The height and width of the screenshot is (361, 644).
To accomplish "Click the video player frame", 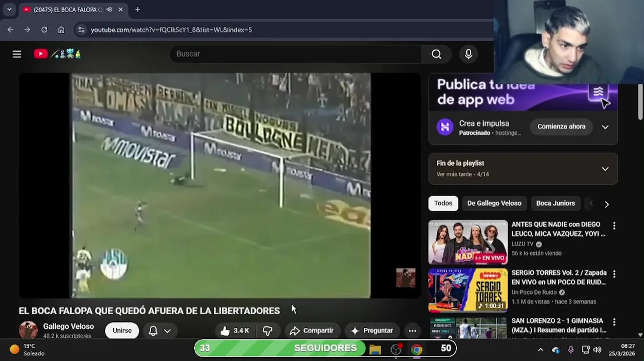I will click(220, 186).
